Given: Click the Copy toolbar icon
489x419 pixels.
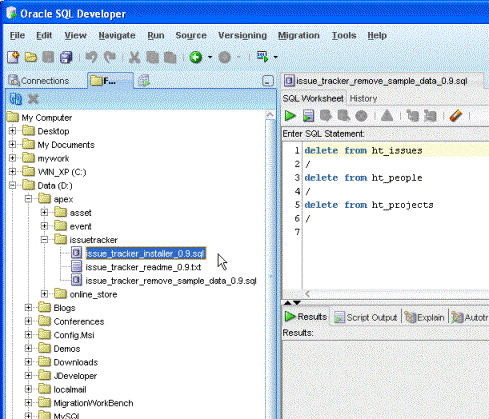Looking at the screenshot, I should [152, 57].
